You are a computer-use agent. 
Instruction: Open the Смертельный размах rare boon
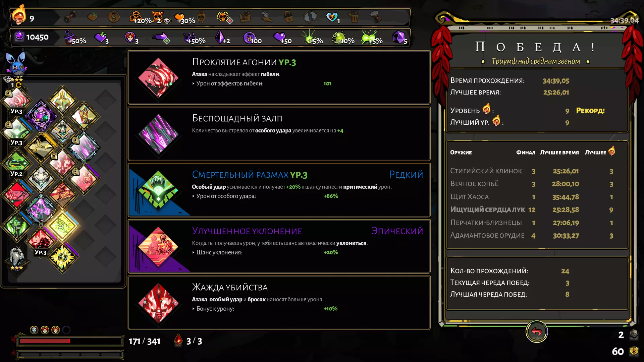[x=279, y=190]
